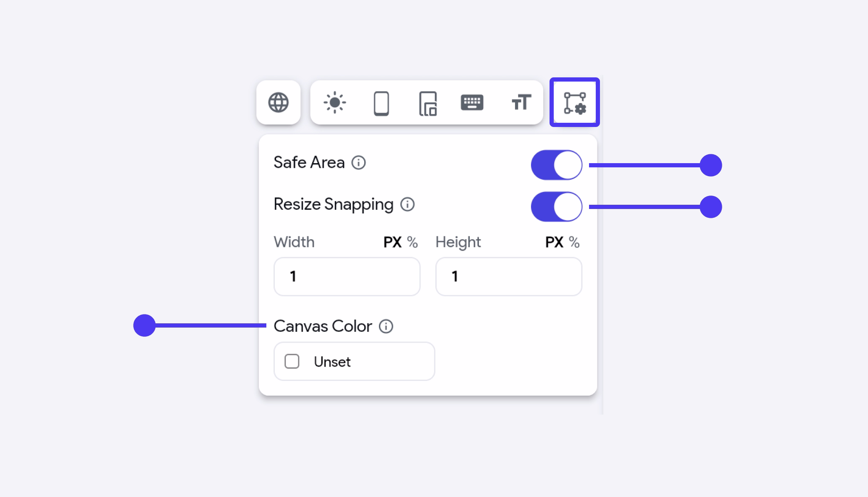Switch Width unit to percent
The image size is (868, 497).
(412, 242)
